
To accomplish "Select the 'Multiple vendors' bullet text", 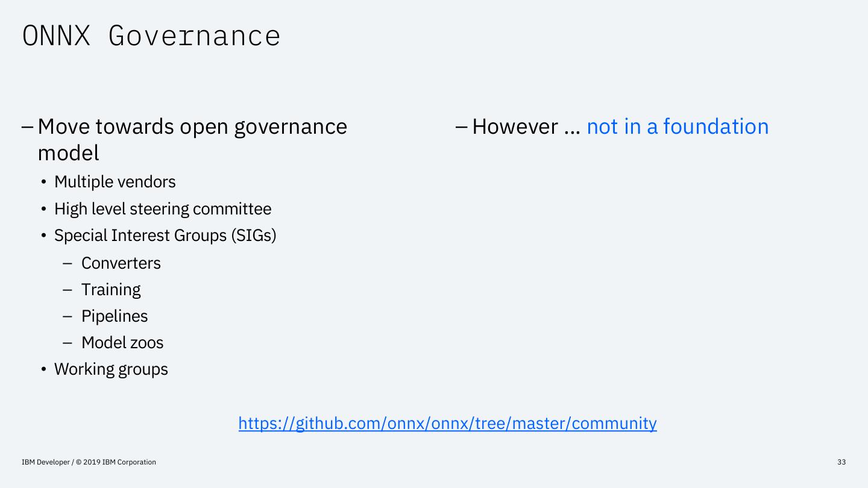I will pyautogui.click(x=115, y=182).
